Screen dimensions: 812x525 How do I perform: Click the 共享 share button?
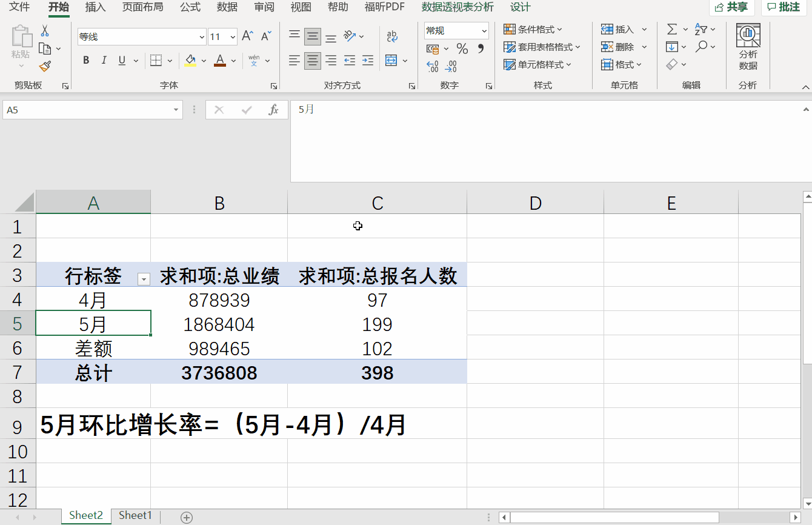click(x=731, y=7)
